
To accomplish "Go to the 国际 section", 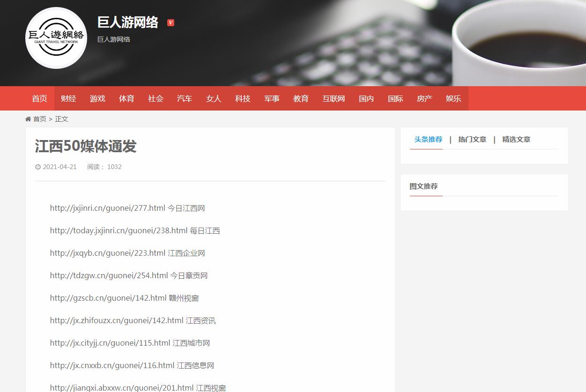I will pyautogui.click(x=395, y=98).
